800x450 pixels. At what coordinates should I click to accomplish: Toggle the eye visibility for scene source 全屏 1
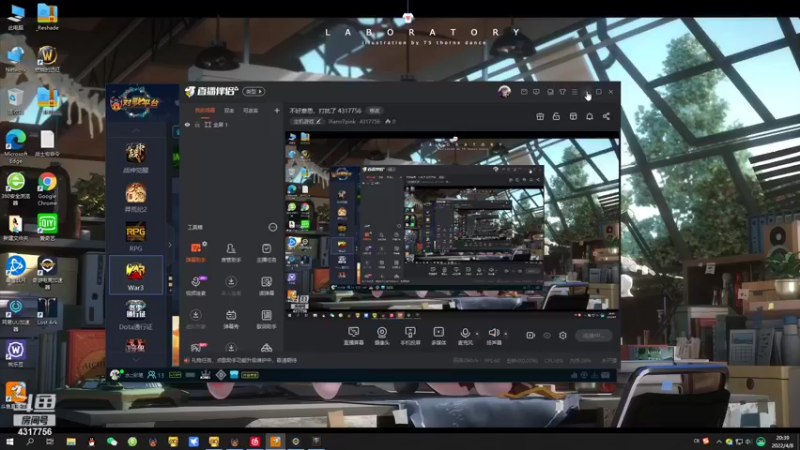[x=187, y=124]
